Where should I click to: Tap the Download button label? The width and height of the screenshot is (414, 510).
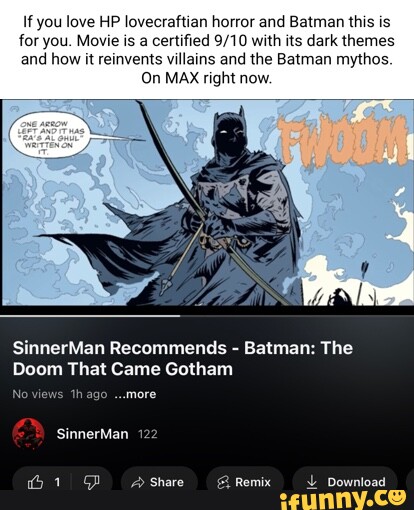tap(356, 482)
